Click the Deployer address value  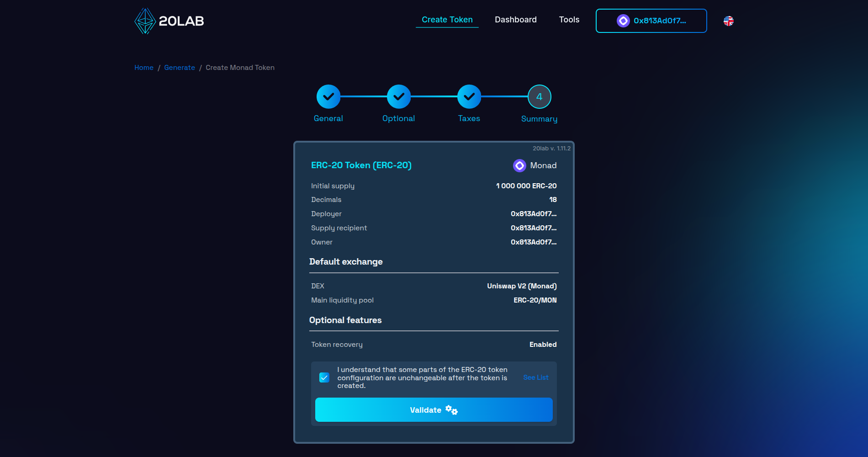click(534, 214)
